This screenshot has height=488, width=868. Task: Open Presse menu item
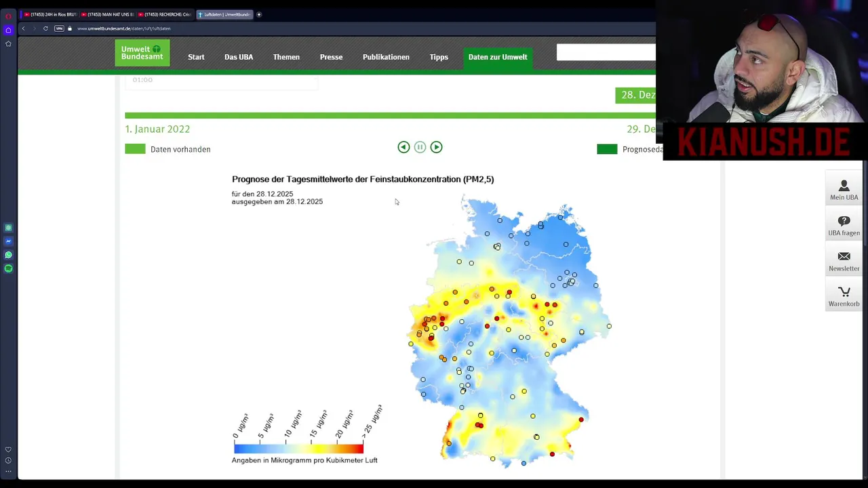pos(331,57)
